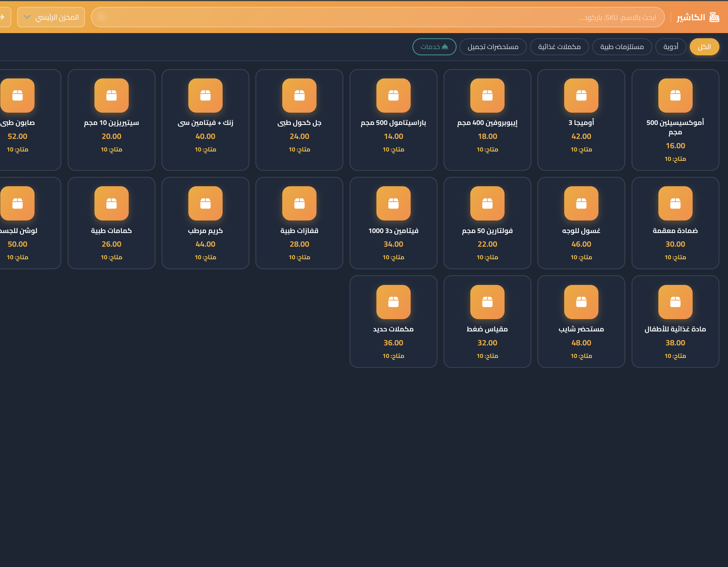
Task: Click the box icon of ضمادة معقمة
Action: pos(675,203)
